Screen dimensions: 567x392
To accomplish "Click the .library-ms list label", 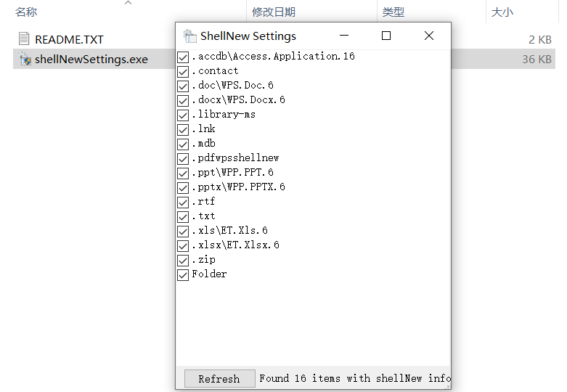I will click(224, 114).
